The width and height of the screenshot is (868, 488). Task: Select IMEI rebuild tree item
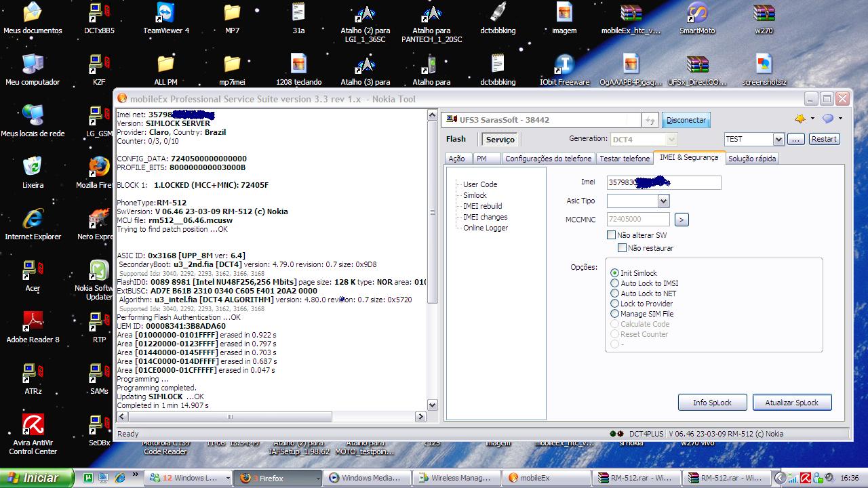482,206
